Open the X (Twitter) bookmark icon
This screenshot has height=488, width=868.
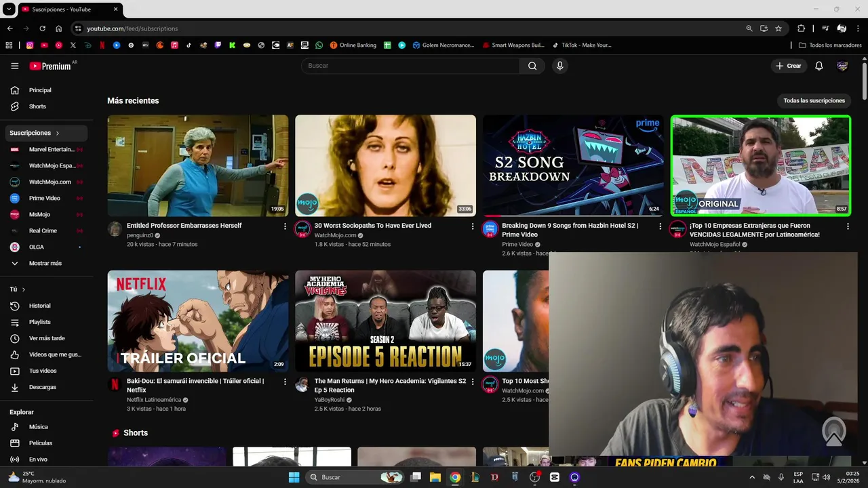[73, 45]
